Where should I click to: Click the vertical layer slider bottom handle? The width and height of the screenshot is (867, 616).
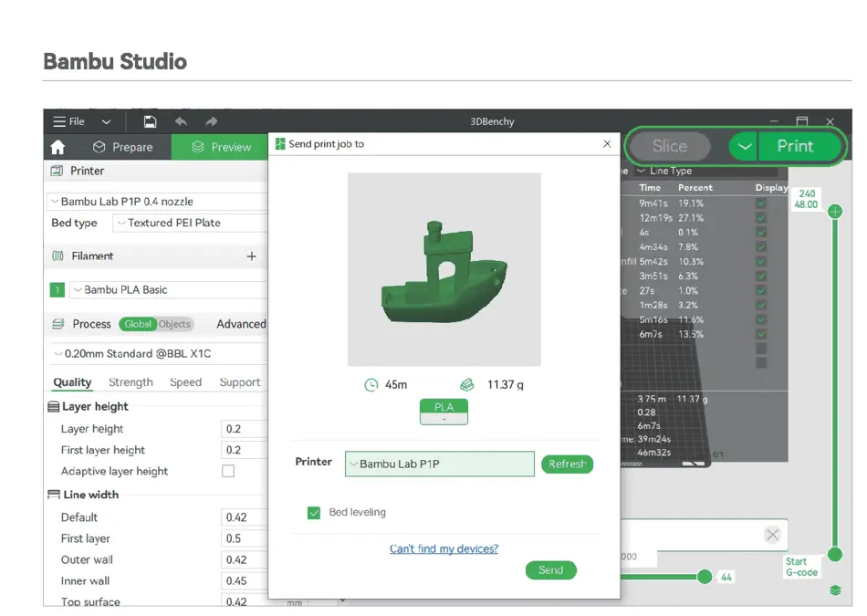835,554
